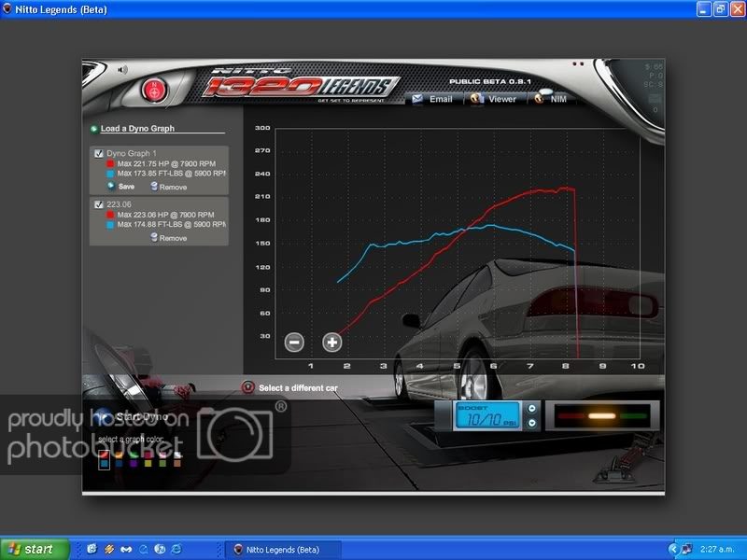
Task: Click the Start Dyno label
Action: tap(142, 416)
